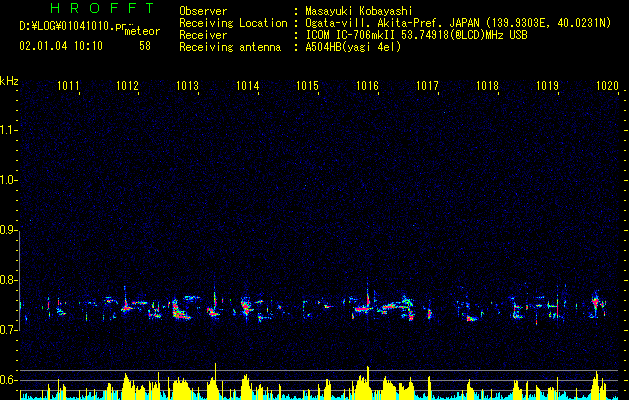Click the 1011 time marker
This screenshot has width=629, height=400.
[x=68, y=86]
